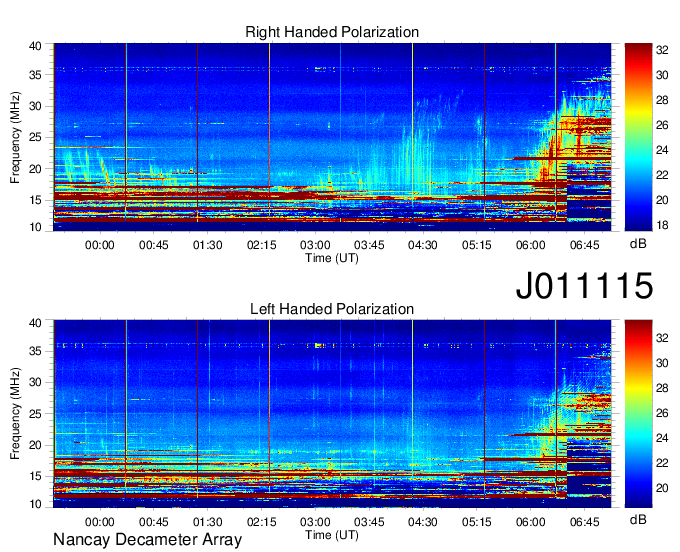Image resolution: width=680 pixels, height=552 pixels.
Task: Click the 32 dB value on the top color bar
Action: click(x=662, y=50)
